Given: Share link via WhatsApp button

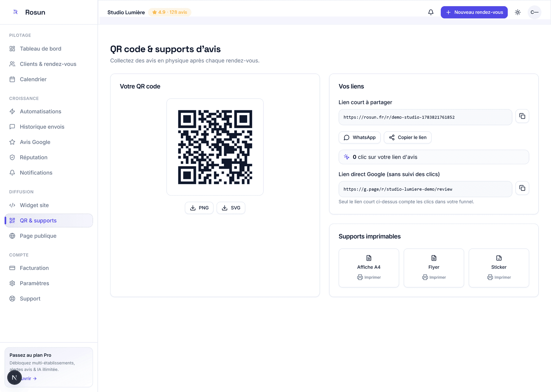Looking at the screenshot, I should click(x=360, y=137).
